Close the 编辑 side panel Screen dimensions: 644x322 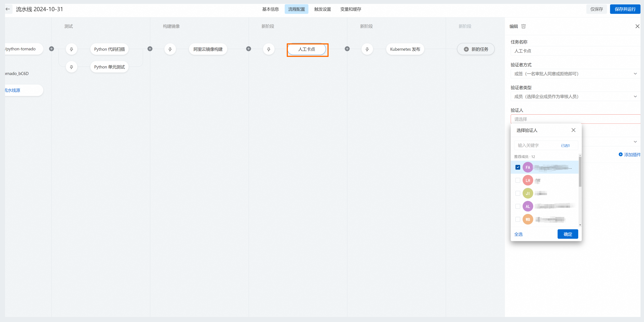(637, 26)
